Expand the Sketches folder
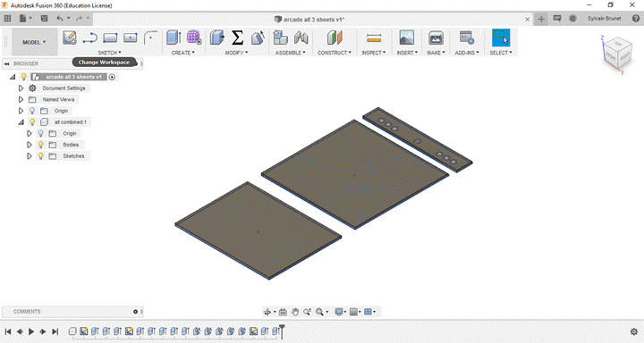 [30, 156]
